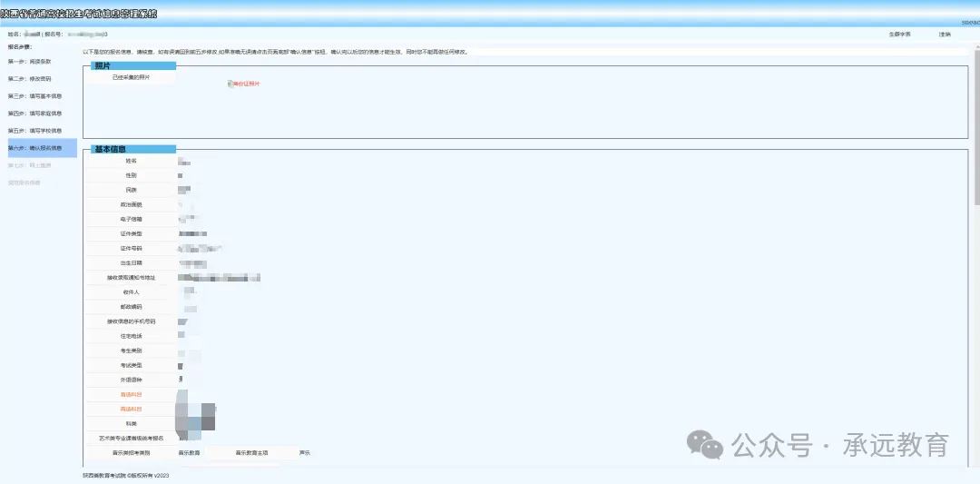Click the 报名步骤 sidebar heading
980x484 pixels.
19,47
